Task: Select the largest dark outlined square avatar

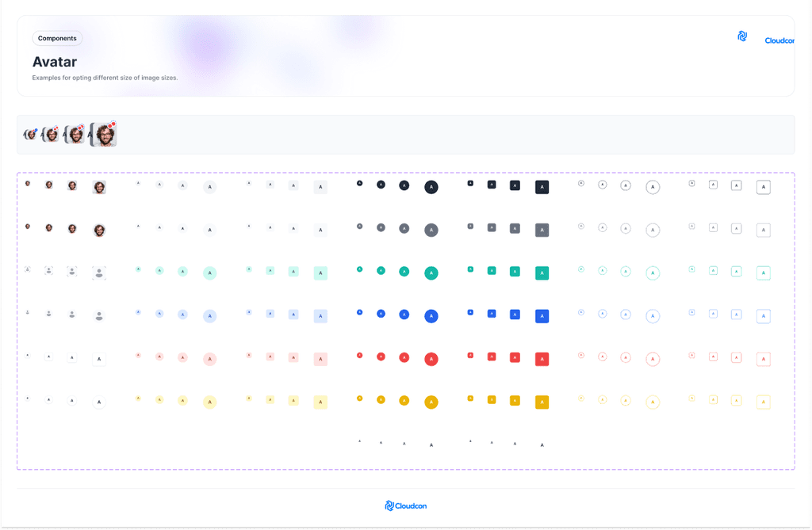Action: click(x=764, y=187)
